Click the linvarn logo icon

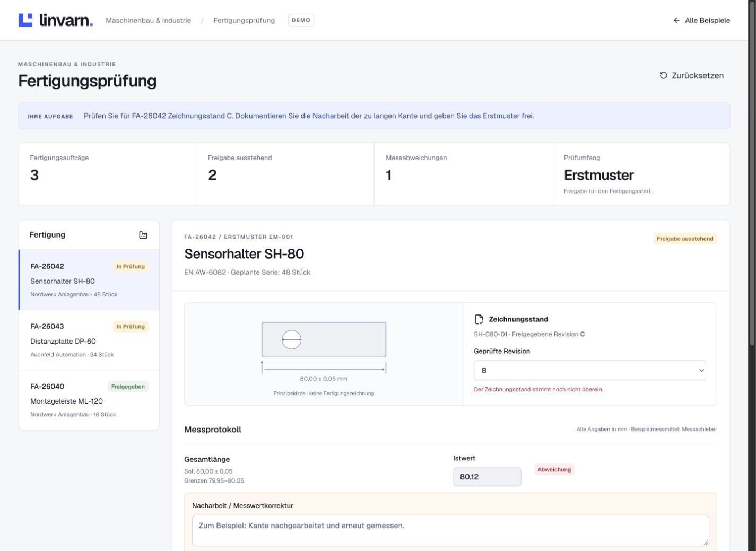(25, 20)
